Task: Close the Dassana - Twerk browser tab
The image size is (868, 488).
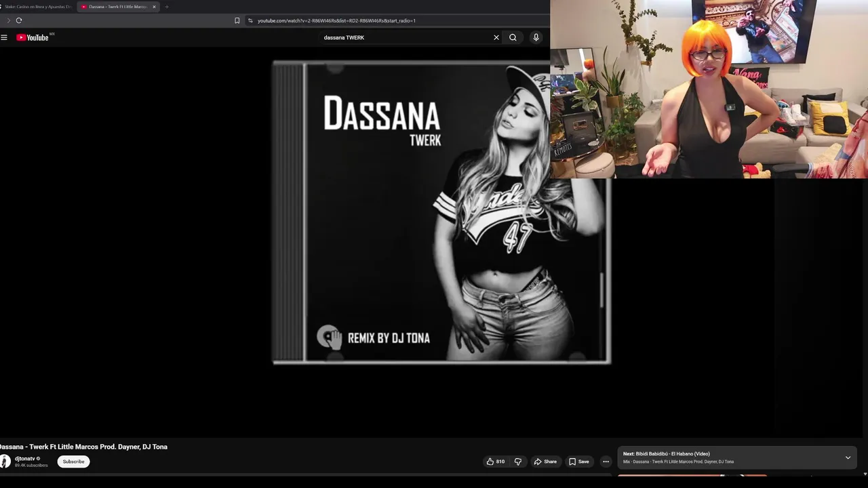Action: click(x=154, y=7)
